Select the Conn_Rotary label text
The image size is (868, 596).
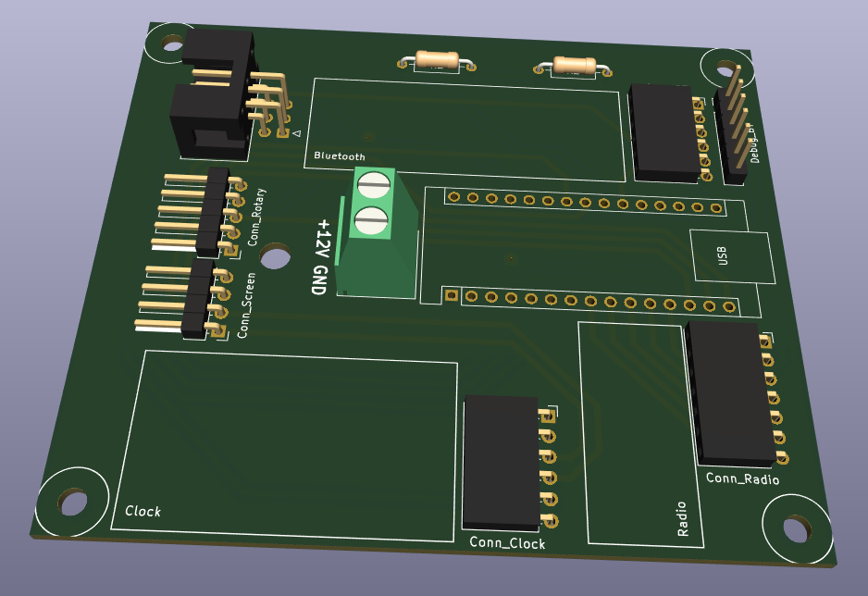coord(256,217)
